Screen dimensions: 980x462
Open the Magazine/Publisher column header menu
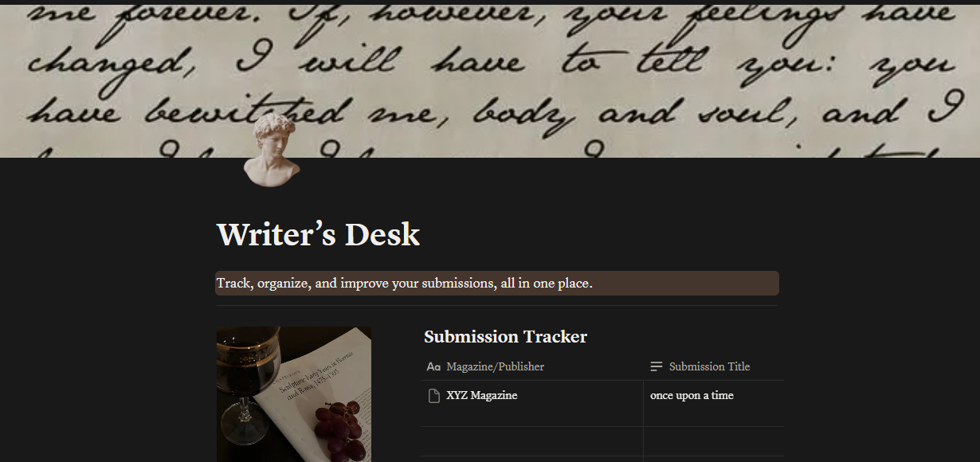pos(531,366)
